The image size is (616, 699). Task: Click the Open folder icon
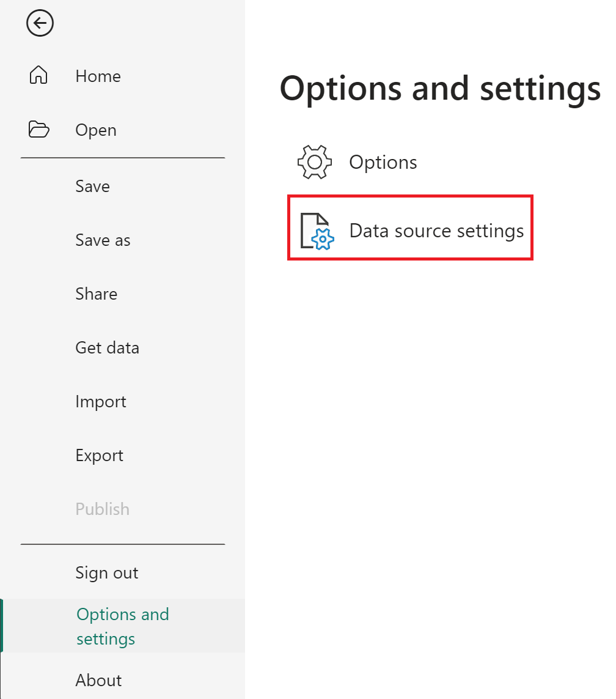[x=38, y=130]
